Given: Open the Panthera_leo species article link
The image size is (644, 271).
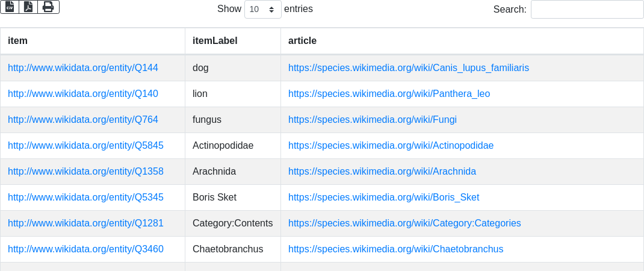Looking at the screenshot, I should pos(389,94).
